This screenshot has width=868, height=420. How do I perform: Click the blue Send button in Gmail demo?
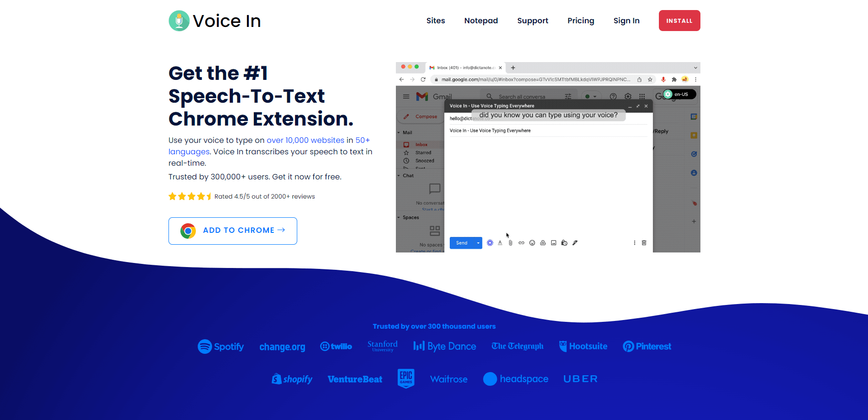[462, 243]
